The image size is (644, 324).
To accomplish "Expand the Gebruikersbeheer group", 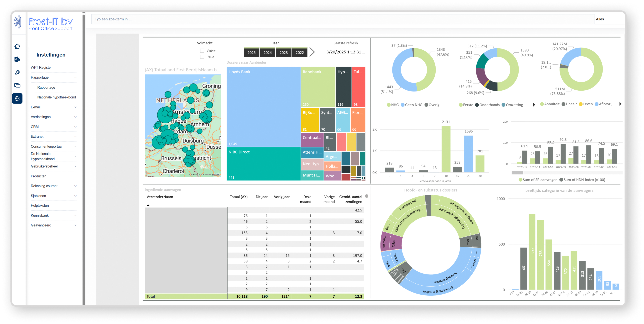I will point(75,166).
